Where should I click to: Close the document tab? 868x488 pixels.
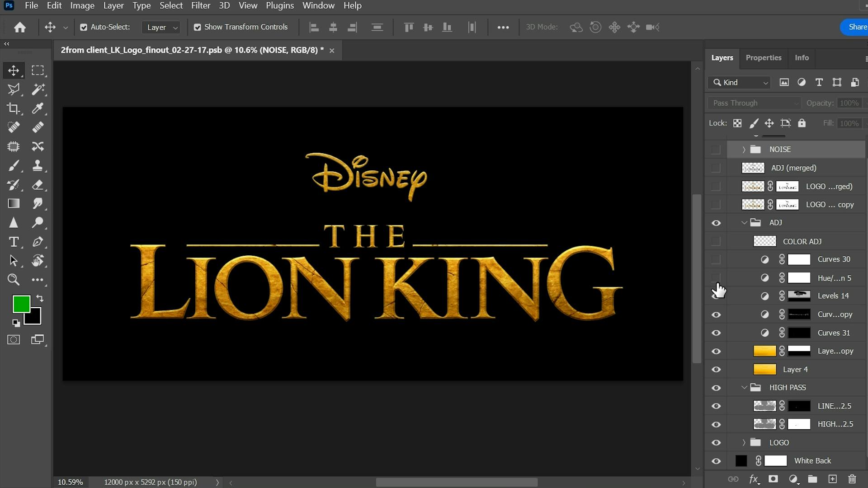(332, 51)
